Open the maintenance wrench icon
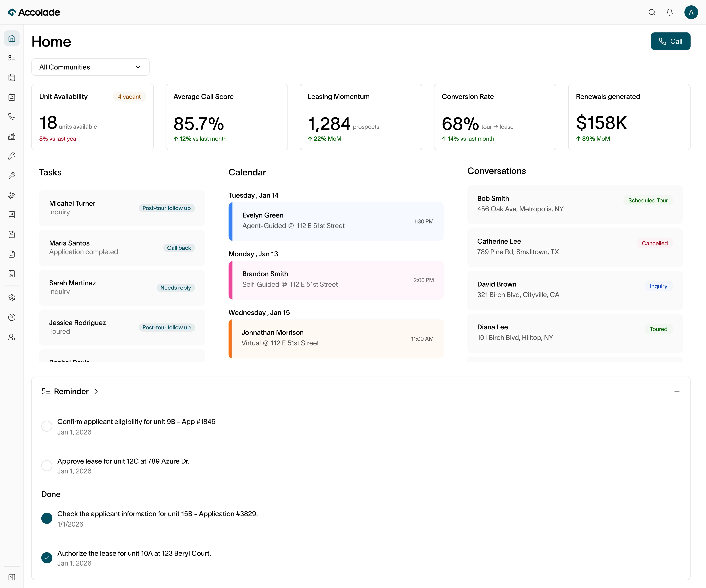 12,175
